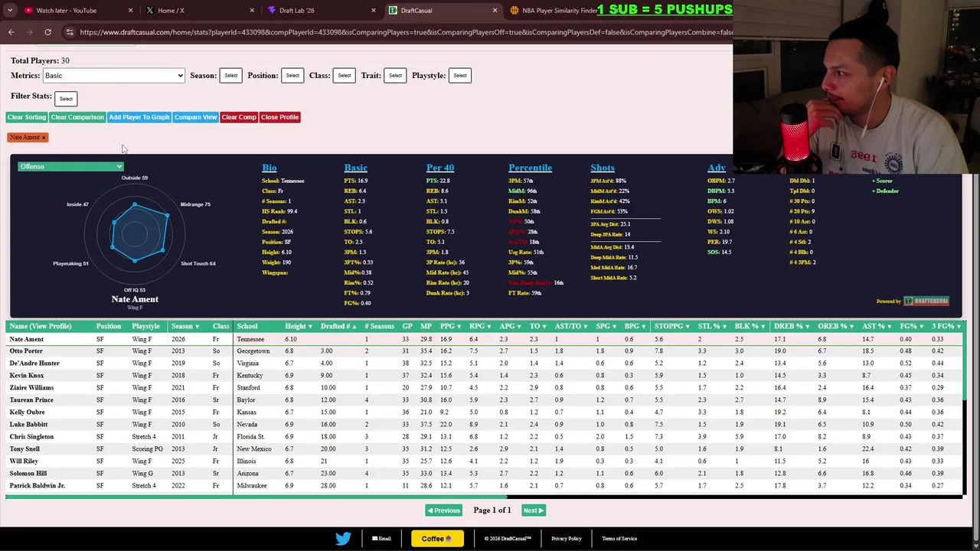Sort table by Height column
This screenshot has width=980, height=551.
click(x=299, y=326)
